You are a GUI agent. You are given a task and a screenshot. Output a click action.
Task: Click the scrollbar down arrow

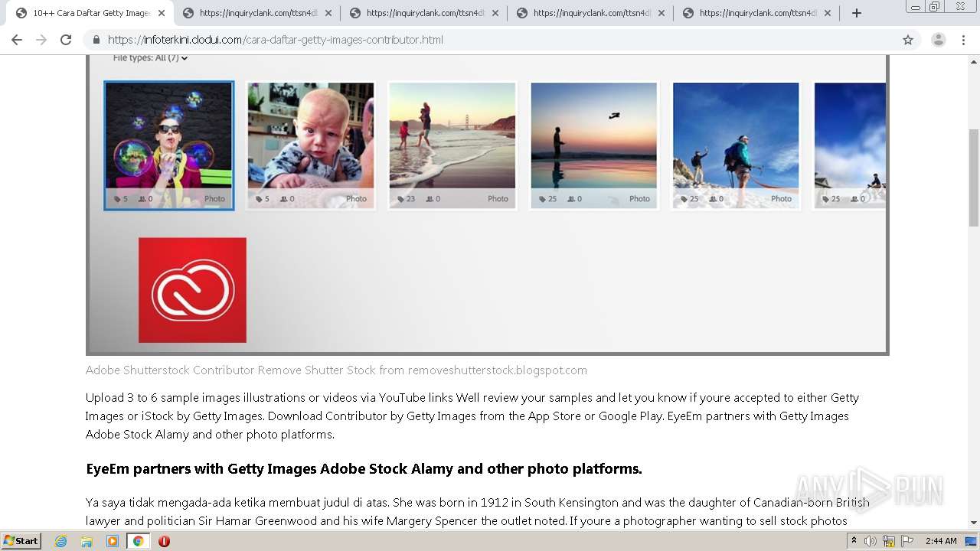(x=974, y=523)
